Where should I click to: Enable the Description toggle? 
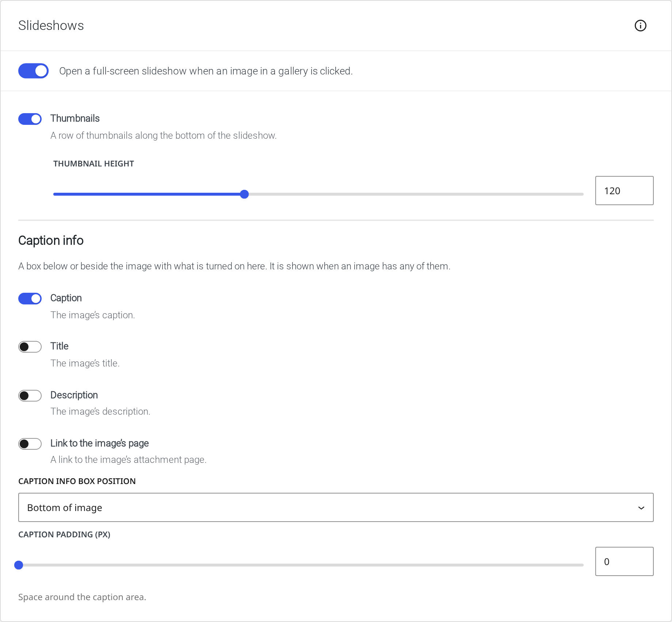[x=30, y=395]
